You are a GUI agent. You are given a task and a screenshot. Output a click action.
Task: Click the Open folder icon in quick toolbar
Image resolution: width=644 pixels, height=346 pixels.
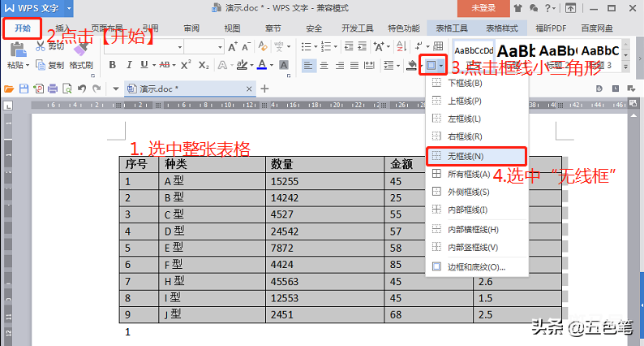click(x=9, y=89)
